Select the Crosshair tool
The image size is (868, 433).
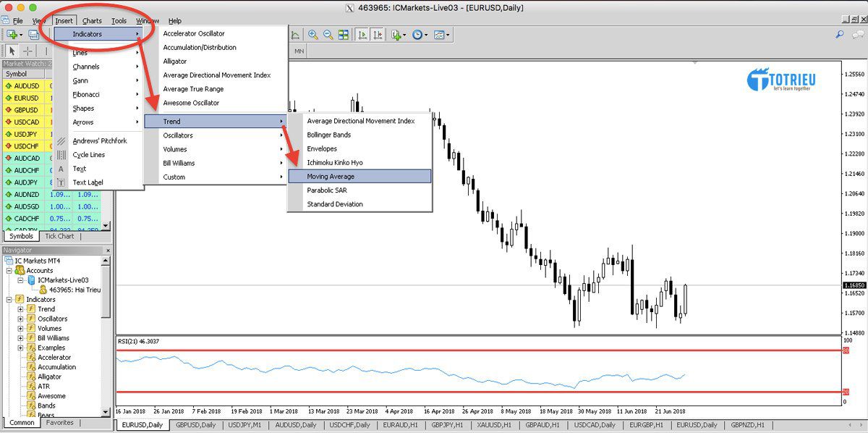(x=28, y=51)
